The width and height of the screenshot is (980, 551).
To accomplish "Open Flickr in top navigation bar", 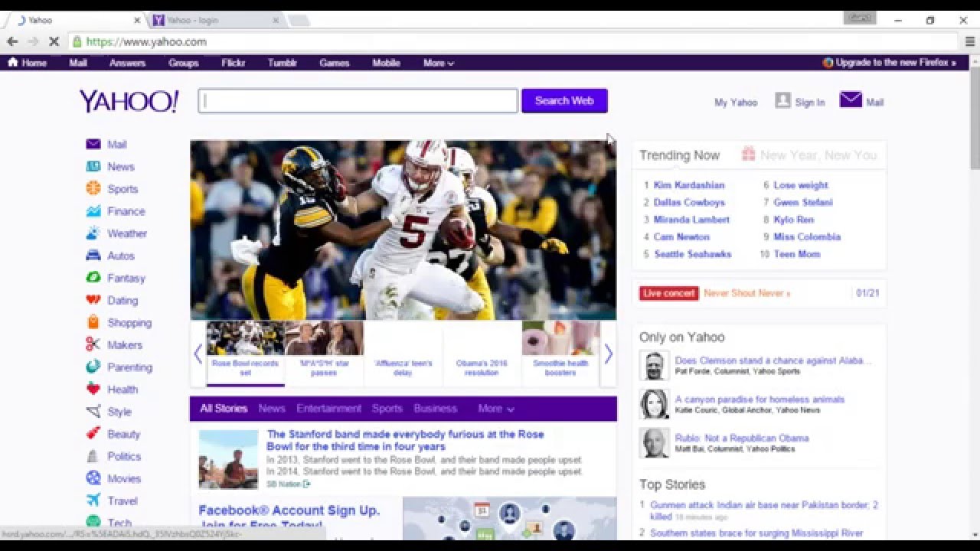I will click(234, 63).
